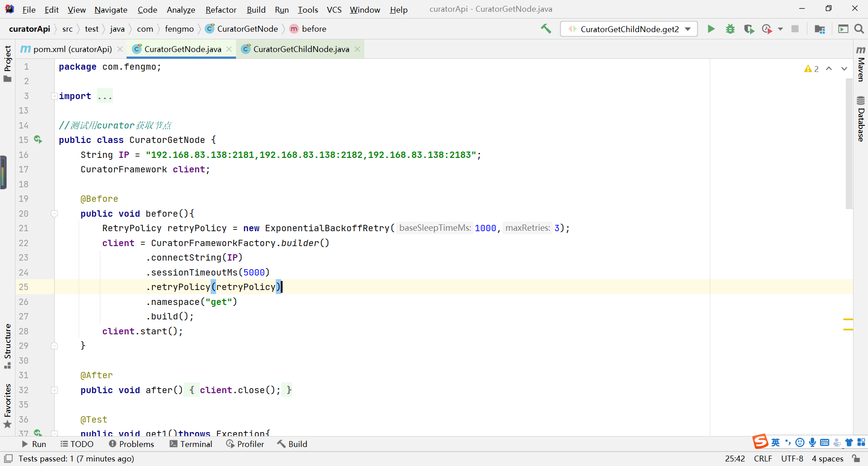This screenshot has width=868, height=466.
Task: Go to next highlighted error arrow
Action: pyautogui.click(x=844, y=69)
